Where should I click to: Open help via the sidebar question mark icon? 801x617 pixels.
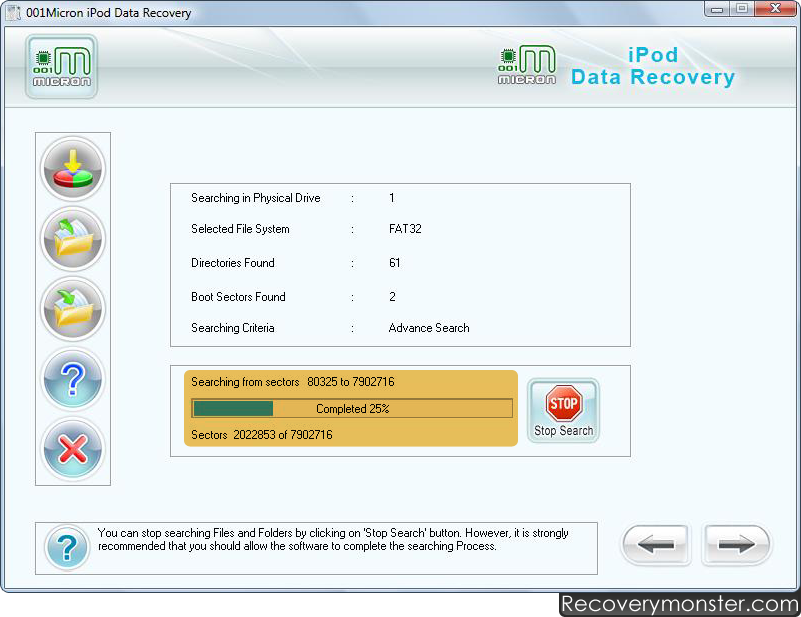pyautogui.click(x=73, y=379)
